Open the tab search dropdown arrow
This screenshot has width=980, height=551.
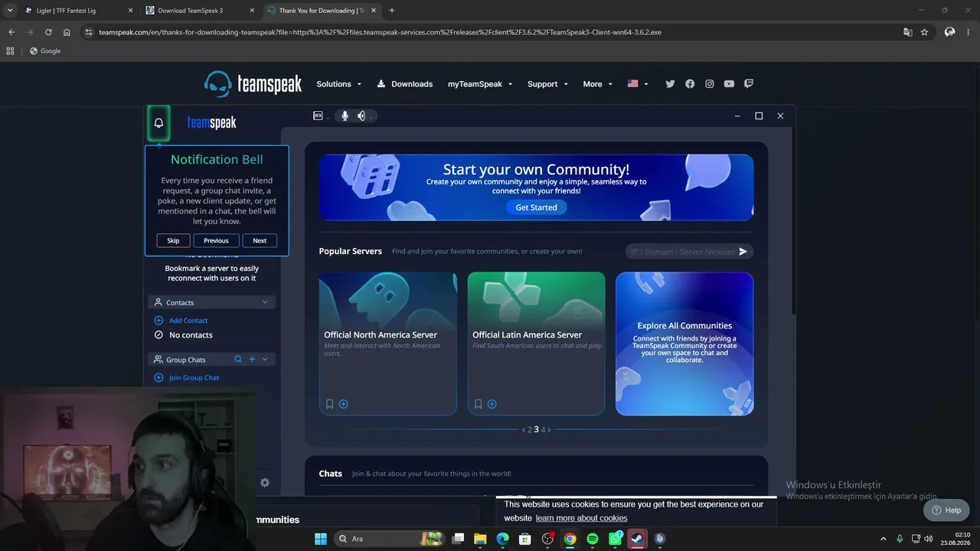pyautogui.click(x=10, y=11)
